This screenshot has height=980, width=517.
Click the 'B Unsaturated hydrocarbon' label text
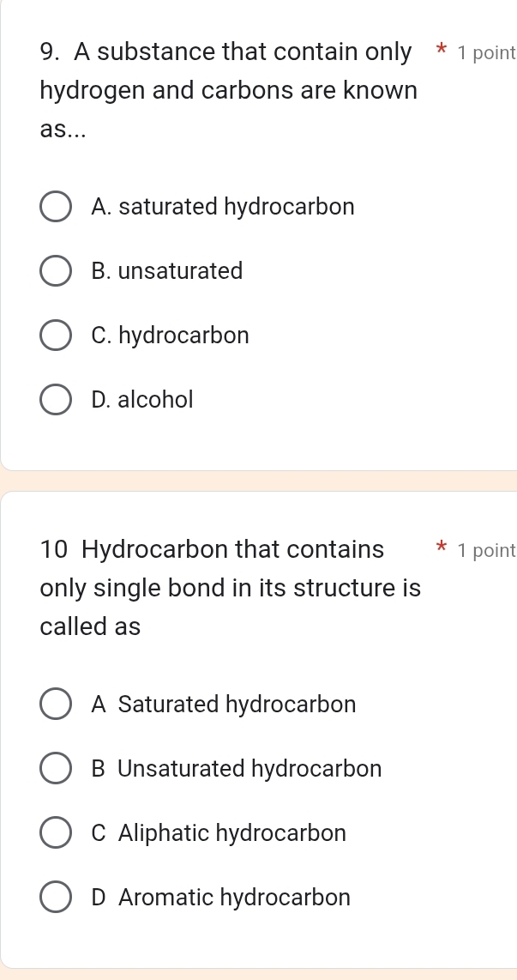[x=236, y=768]
